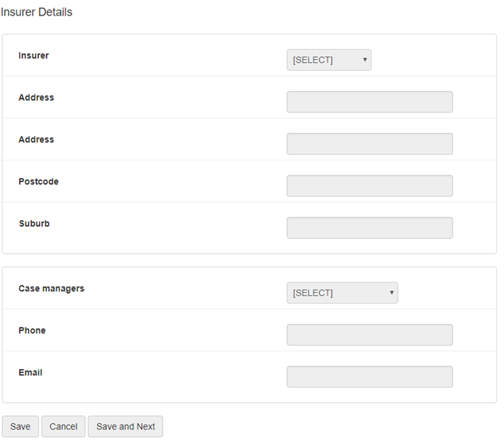Open the Insurer dropdown

tap(329, 60)
